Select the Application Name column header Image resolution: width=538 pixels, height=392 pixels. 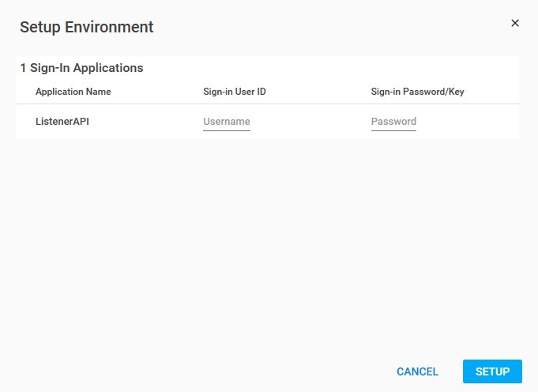tap(73, 92)
